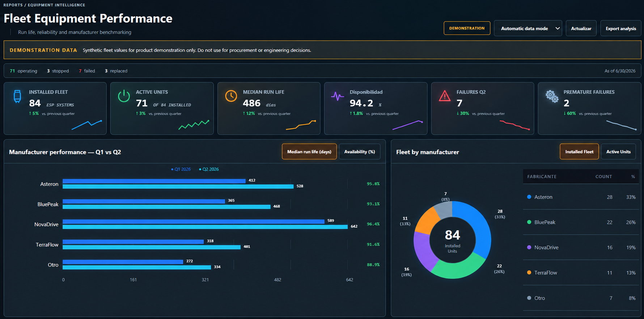Click the DEMONSTRATION badge button
Image resolution: width=644 pixels, height=319 pixels.
(x=467, y=28)
